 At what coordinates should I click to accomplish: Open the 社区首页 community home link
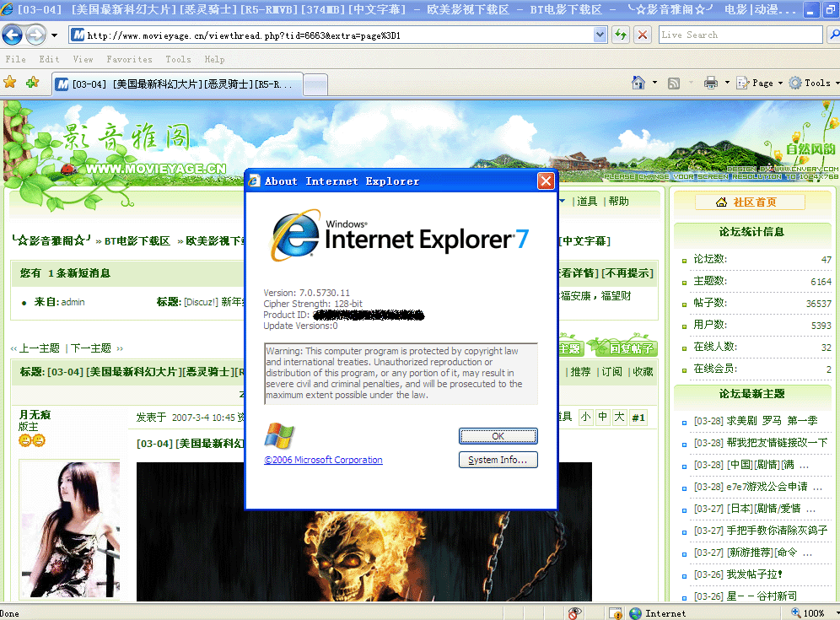(750, 202)
